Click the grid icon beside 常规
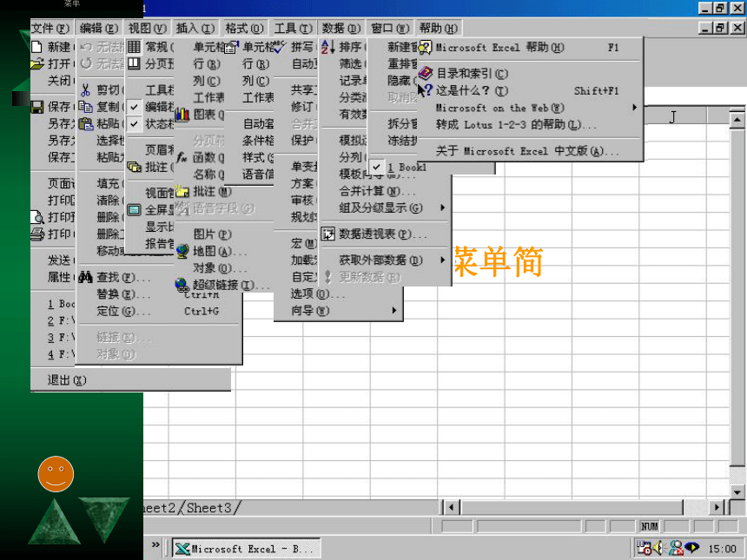Image resolution: width=747 pixels, height=560 pixels. tap(134, 47)
